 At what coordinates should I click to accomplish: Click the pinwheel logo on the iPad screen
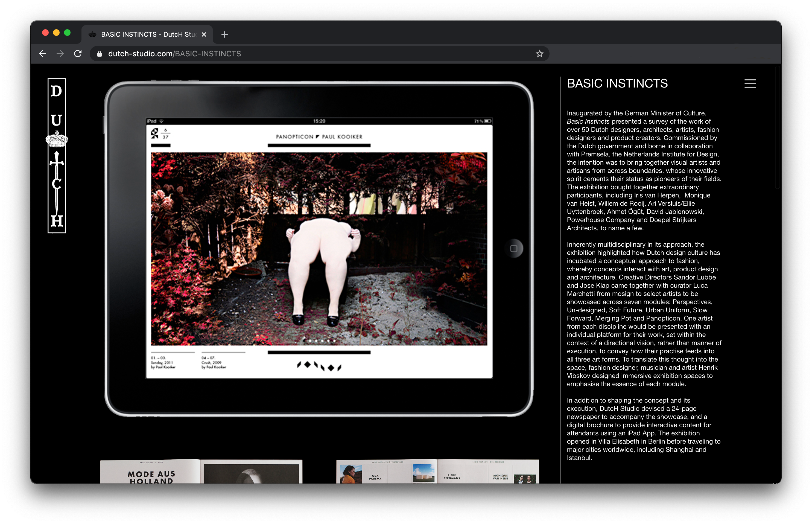pos(155,133)
